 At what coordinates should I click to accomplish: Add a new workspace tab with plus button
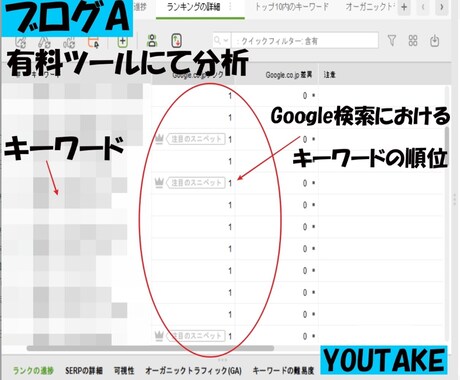click(x=404, y=7)
